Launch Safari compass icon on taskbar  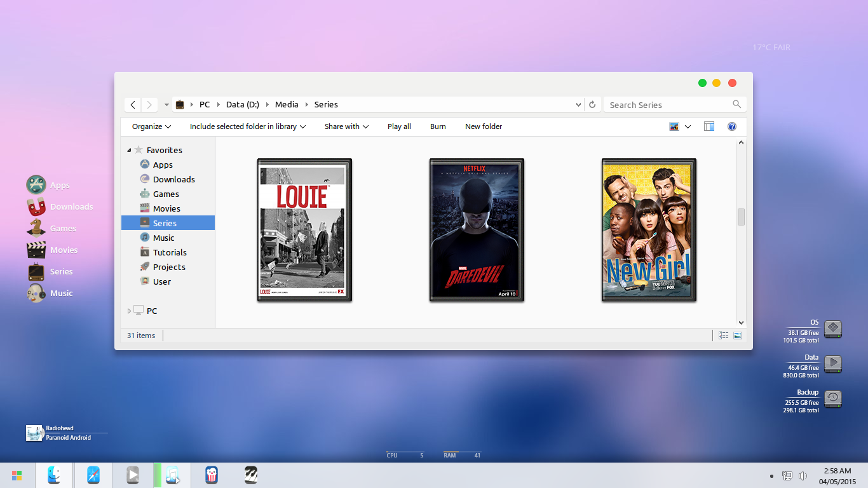click(93, 475)
